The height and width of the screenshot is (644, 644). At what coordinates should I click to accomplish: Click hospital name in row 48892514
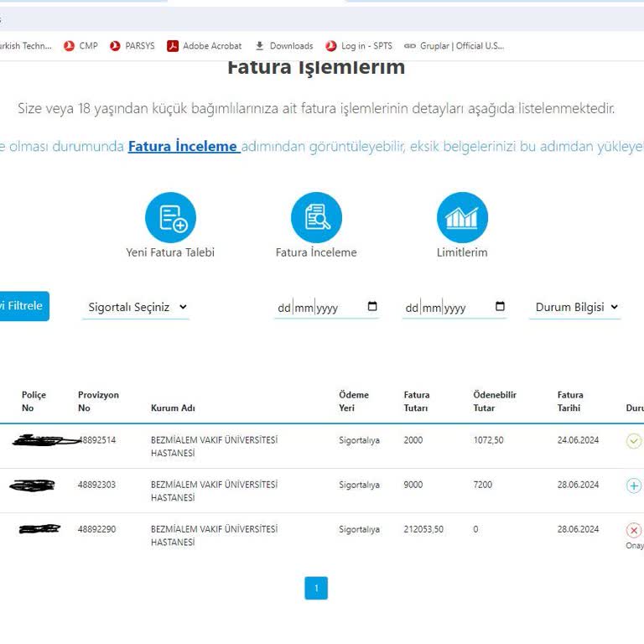tap(215, 446)
